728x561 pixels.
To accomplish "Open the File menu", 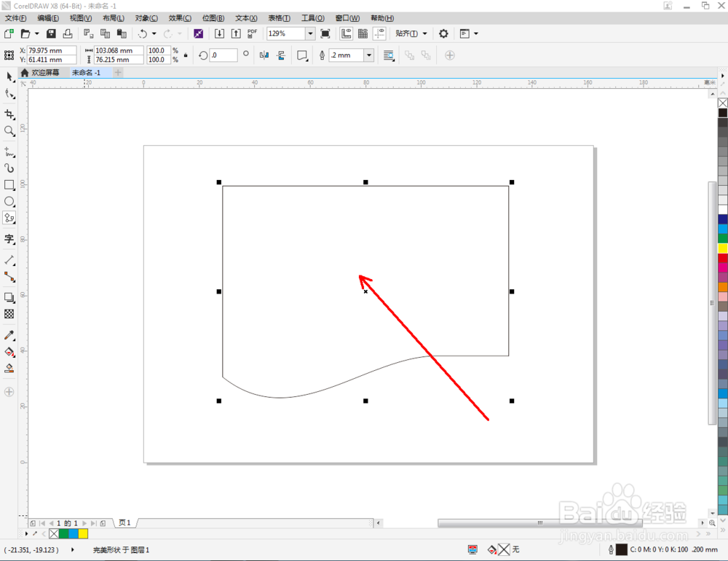I will click(x=15, y=18).
